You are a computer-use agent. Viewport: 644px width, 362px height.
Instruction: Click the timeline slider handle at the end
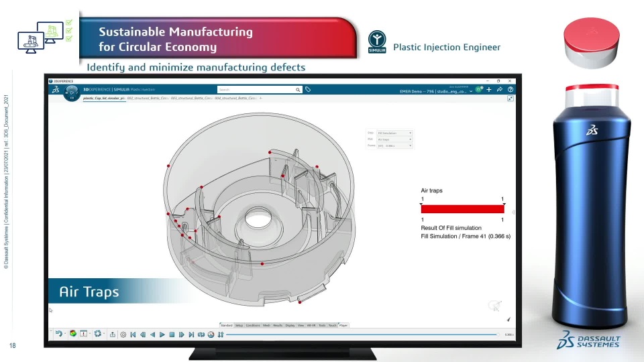(x=498, y=335)
